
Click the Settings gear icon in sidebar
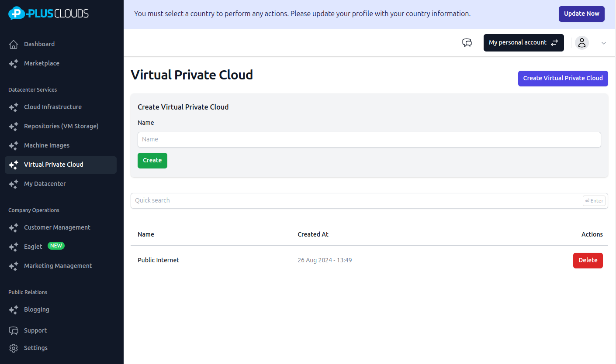[14, 348]
